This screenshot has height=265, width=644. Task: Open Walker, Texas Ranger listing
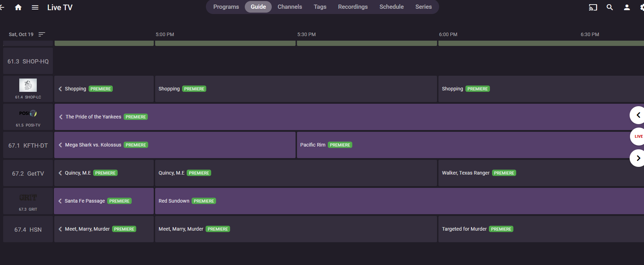tap(465, 173)
